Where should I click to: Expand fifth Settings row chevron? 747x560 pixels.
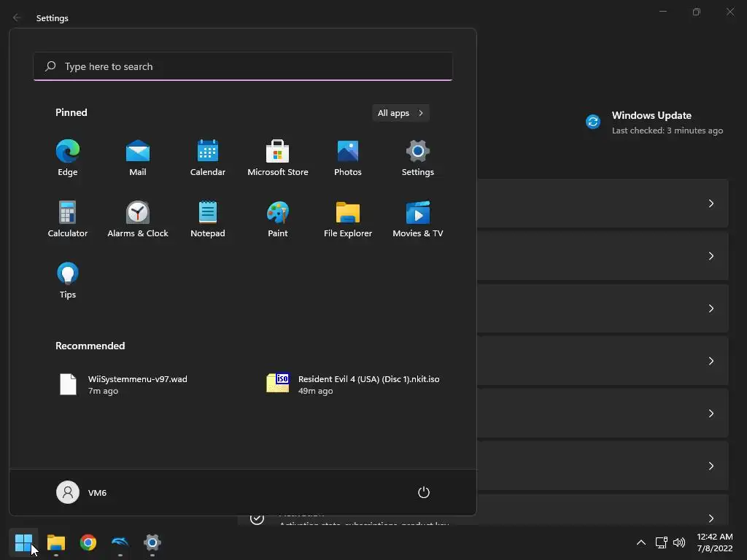point(711,413)
